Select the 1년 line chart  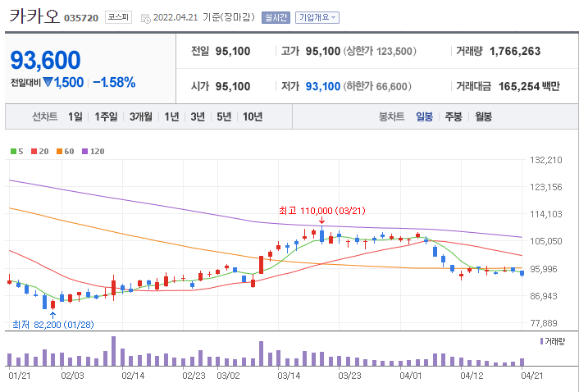click(x=171, y=117)
